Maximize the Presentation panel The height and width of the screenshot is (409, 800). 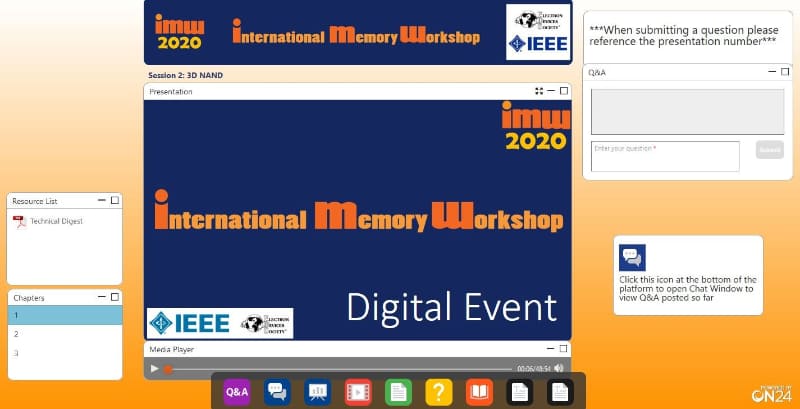point(564,91)
